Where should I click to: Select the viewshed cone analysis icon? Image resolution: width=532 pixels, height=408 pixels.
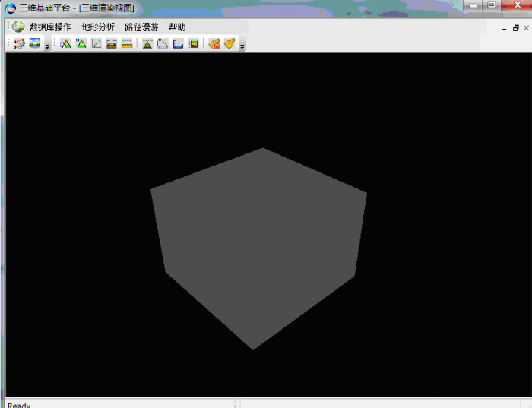tap(163, 43)
